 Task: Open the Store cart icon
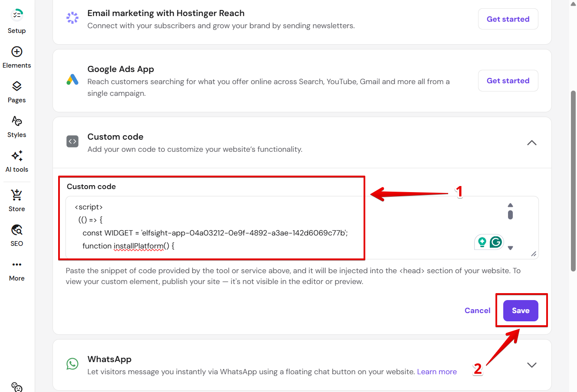[x=16, y=195]
